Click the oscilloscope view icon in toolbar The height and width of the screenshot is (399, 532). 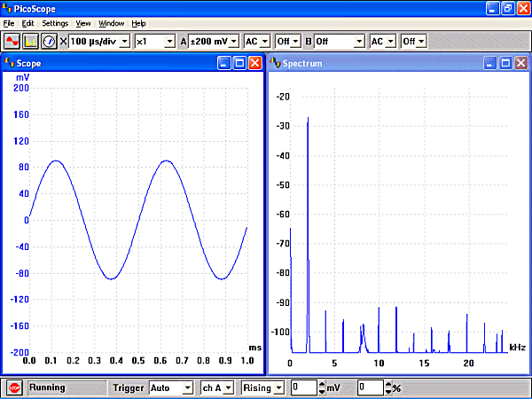(x=12, y=41)
